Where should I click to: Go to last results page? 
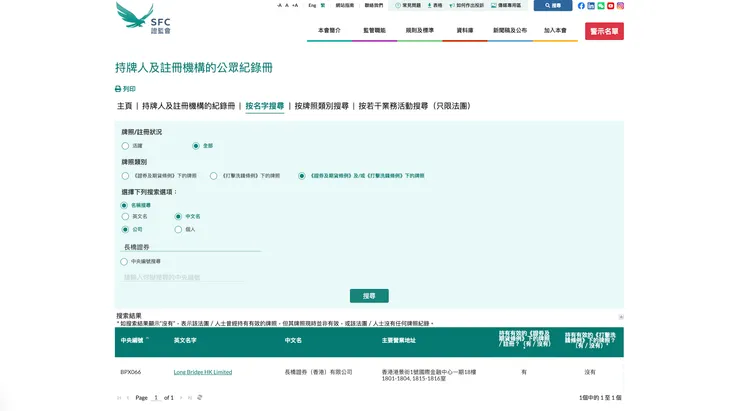[x=190, y=398]
